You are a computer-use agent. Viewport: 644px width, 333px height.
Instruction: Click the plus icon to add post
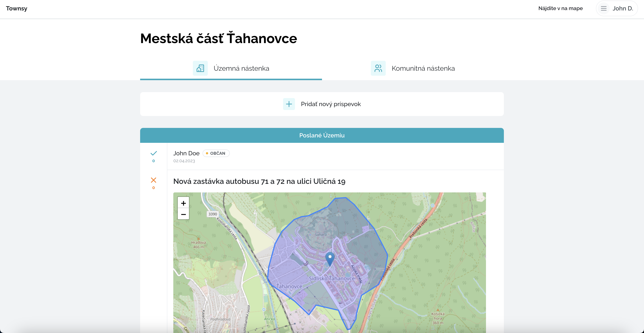[x=289, y=104]
